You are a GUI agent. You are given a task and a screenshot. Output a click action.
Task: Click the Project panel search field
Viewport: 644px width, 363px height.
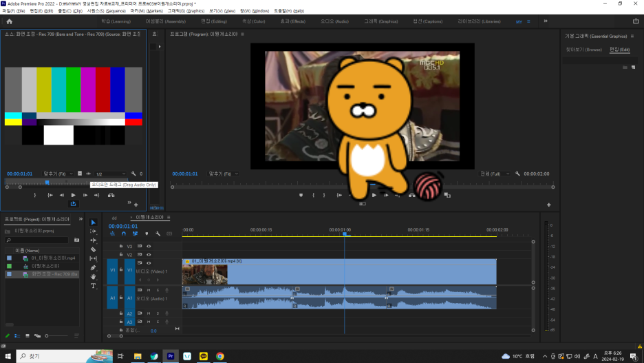click(37, 240)
